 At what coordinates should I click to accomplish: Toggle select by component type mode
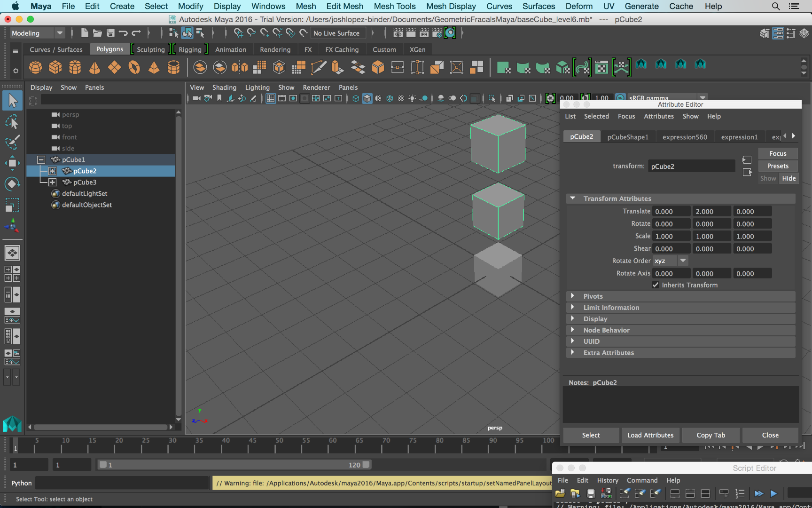point(200,33)
